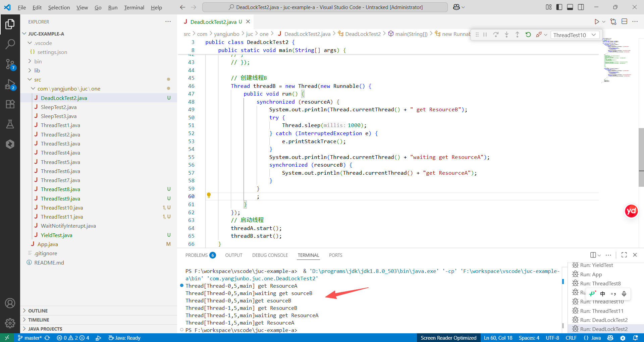Screen dimensions: 644x342
Task: Open the Explorer view in activity bar
Action: [10, 24]
